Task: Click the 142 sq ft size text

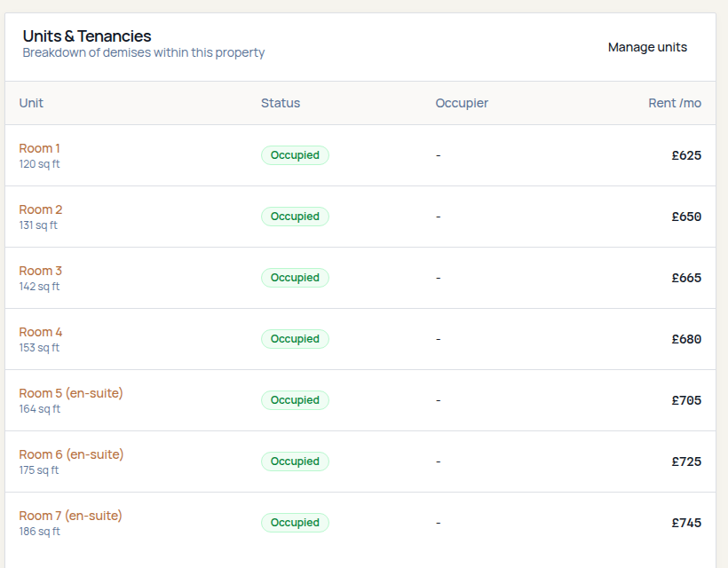Action: 39,287
